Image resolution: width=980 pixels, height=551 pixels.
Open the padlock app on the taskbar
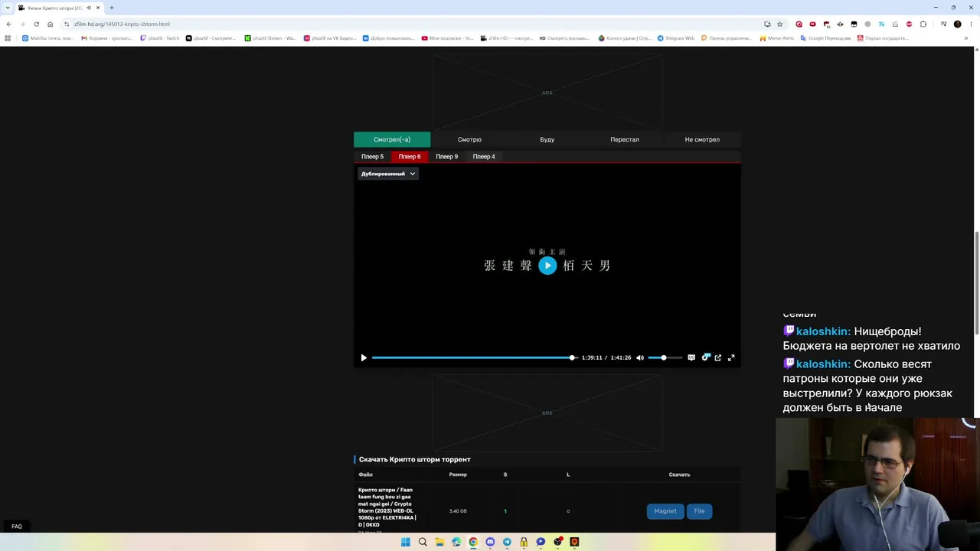524,542
